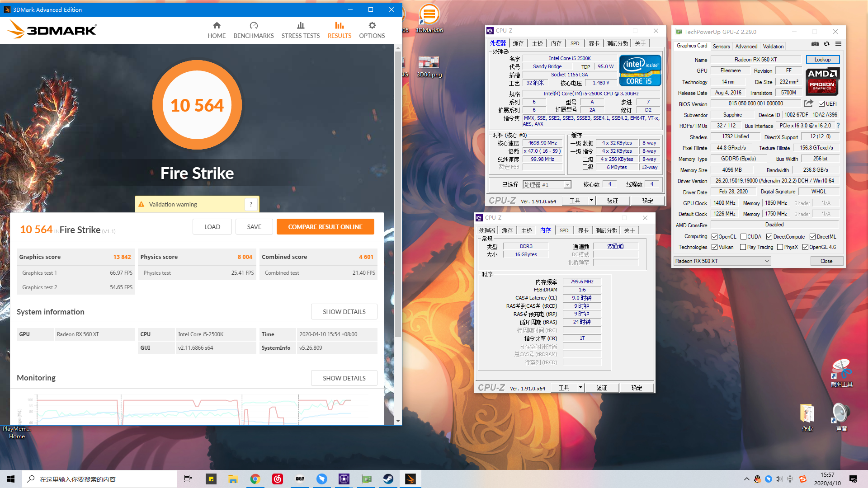Open the volume control in system tray
Screen dimensions: 868x488
[x=779, y=479]
